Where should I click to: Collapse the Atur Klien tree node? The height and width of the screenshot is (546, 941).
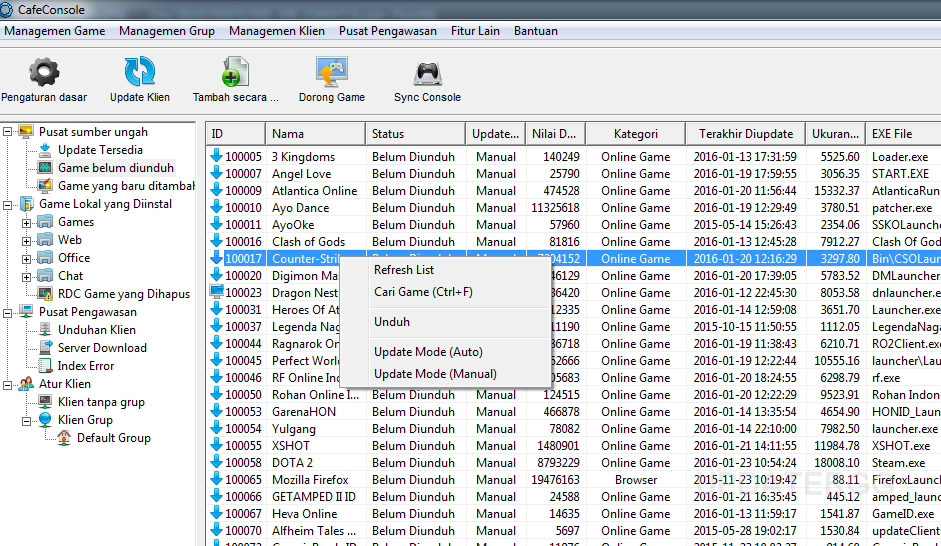[x=7, y=385]
